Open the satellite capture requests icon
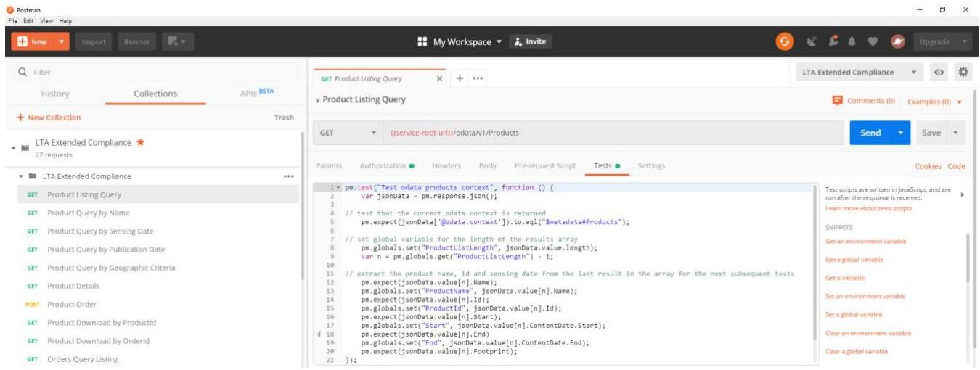 pyautogui.click(x=812, y=42)
